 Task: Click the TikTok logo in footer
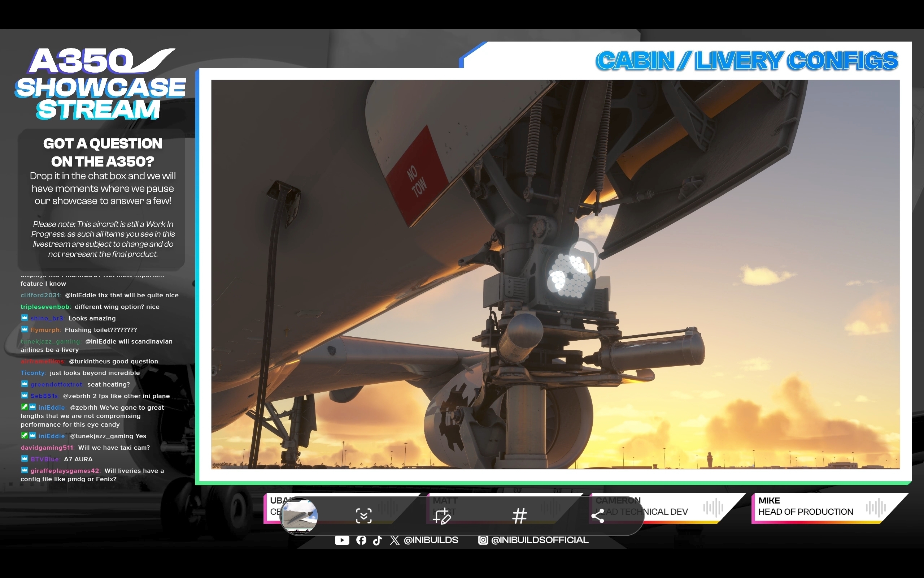click(377, 540)
